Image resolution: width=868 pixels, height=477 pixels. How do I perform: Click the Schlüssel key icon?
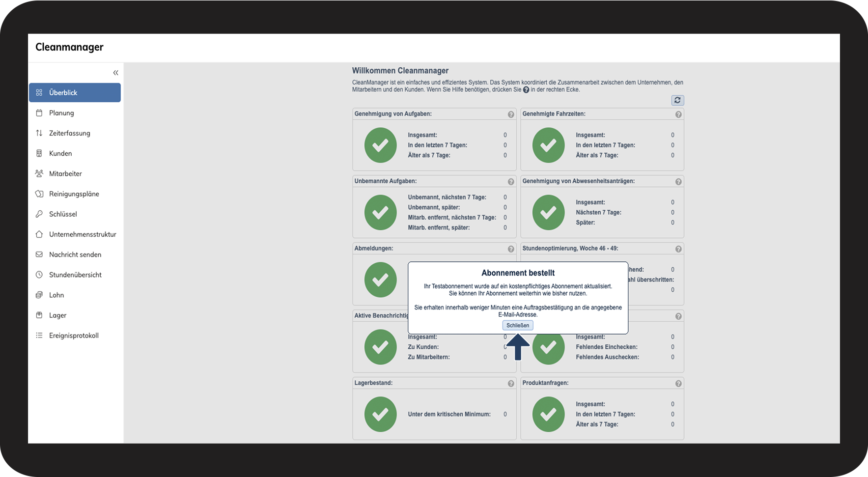(39, 214)
